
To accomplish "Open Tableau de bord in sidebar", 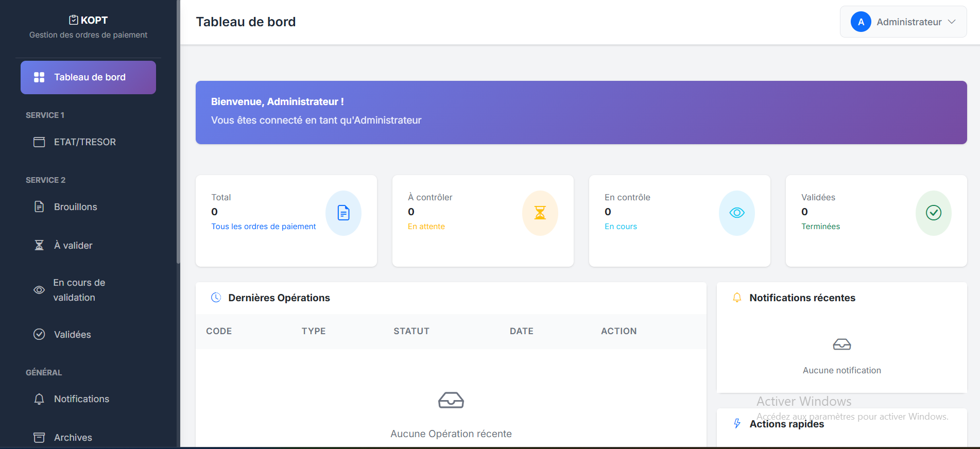I will coord(88,77).
